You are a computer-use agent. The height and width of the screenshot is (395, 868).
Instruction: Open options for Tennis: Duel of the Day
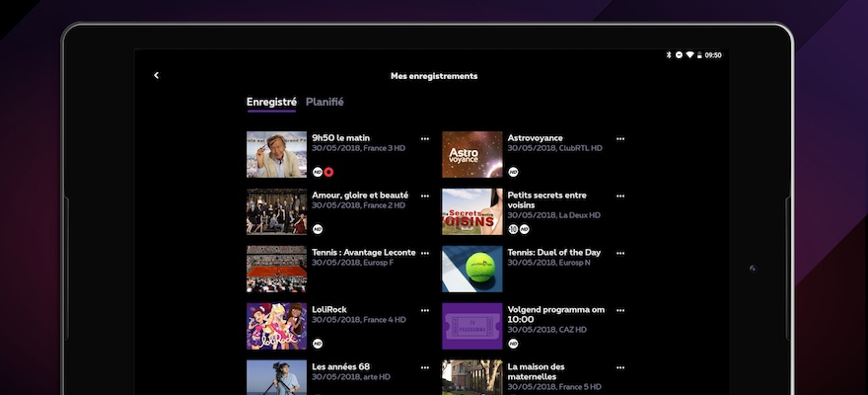pyautogui.click(x=620, y=253)
